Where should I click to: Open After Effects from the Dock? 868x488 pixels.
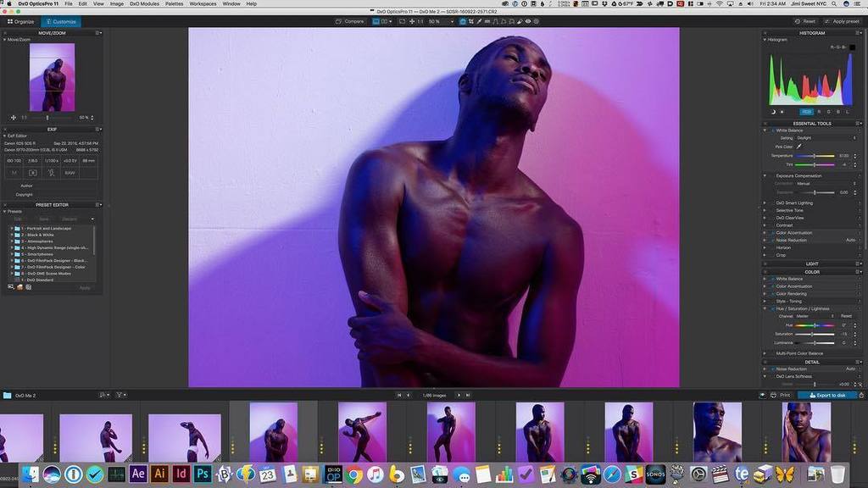point(138,474)
